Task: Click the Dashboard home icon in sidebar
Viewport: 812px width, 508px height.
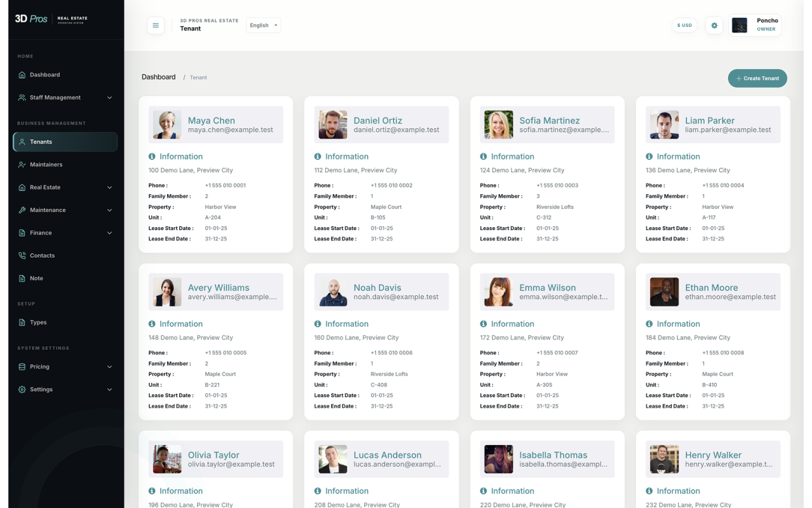Action: point(22,75)
